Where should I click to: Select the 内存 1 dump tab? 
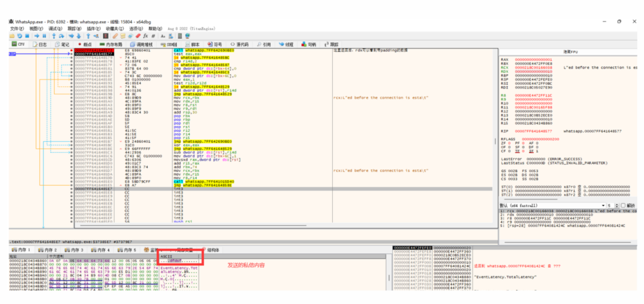click(21, 250)
